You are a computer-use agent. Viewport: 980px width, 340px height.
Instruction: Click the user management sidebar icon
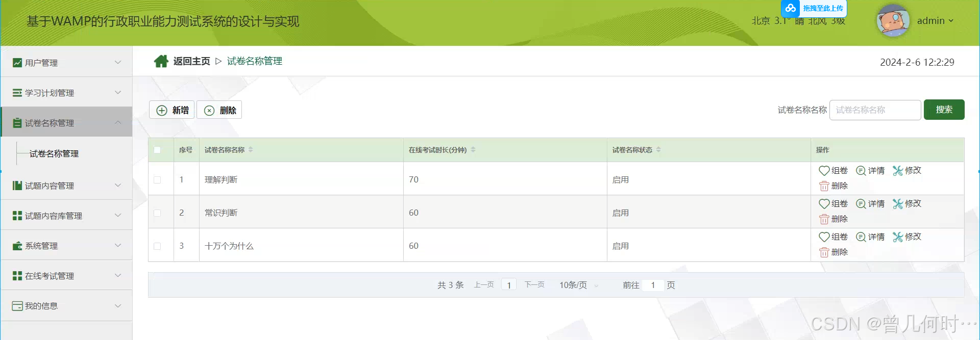click(17, 63)
